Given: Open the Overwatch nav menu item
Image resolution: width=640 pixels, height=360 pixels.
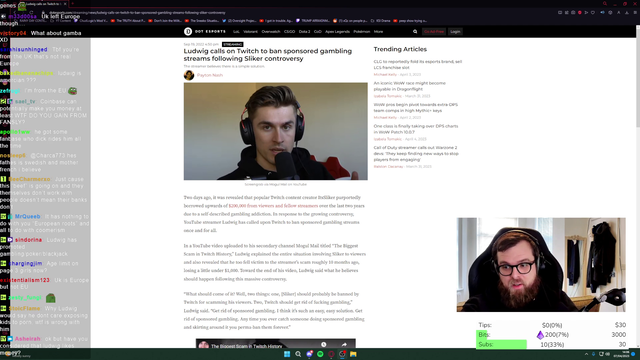Looking at the screenshot, I should 271,31.
